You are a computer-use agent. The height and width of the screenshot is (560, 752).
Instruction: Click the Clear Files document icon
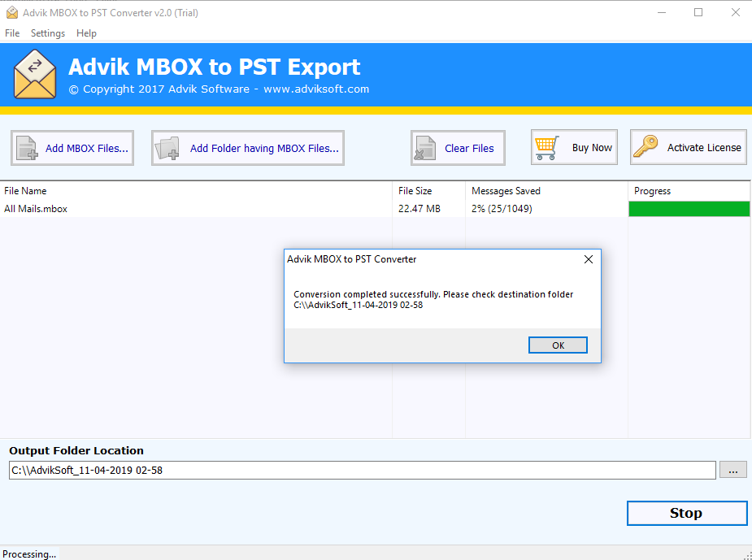click(x=425, y=148)
